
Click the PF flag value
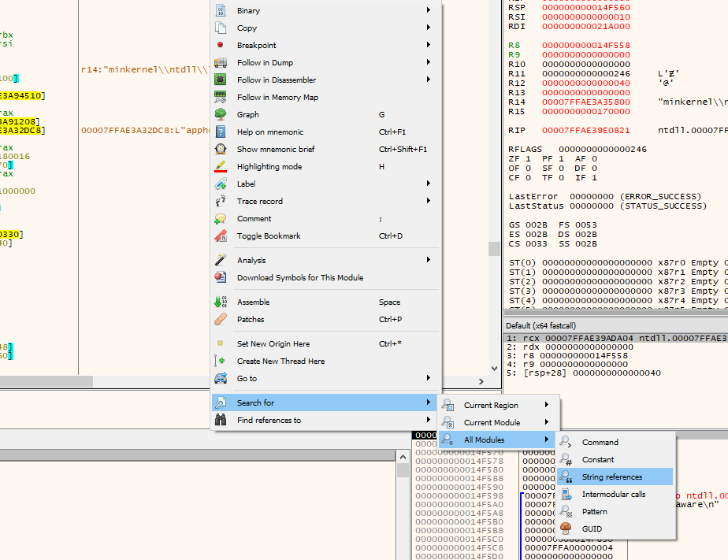561,158
